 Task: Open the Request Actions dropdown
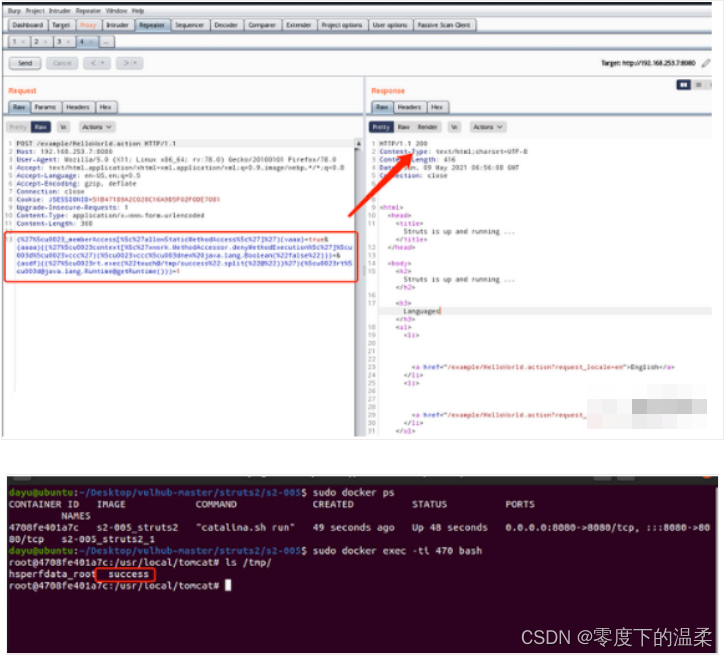pyautogui.click(x=97, y=127)
